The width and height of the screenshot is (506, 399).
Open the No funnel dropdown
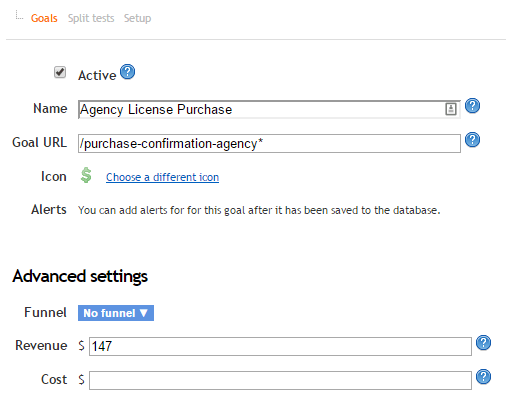click(x=116, y=313)
